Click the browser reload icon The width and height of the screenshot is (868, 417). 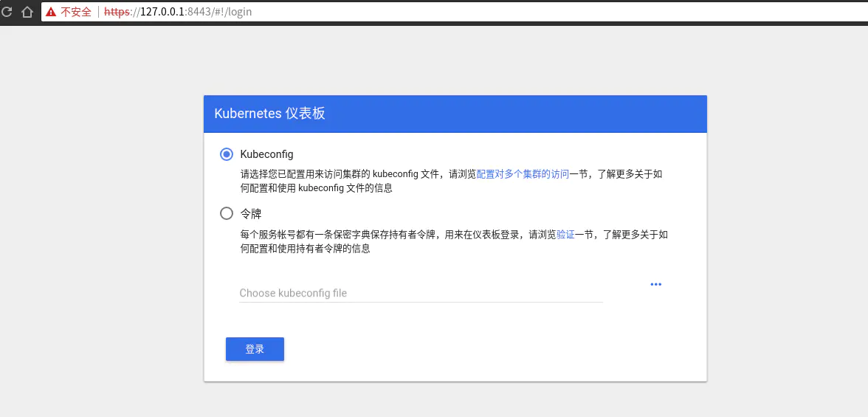point(7,12)
